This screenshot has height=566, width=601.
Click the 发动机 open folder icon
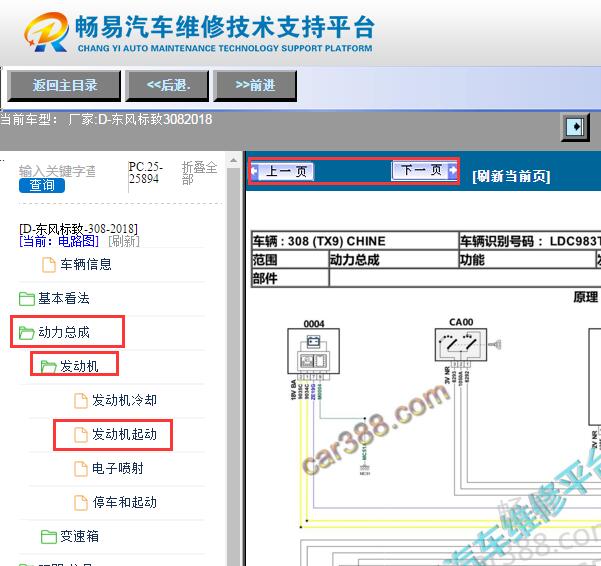48,367
